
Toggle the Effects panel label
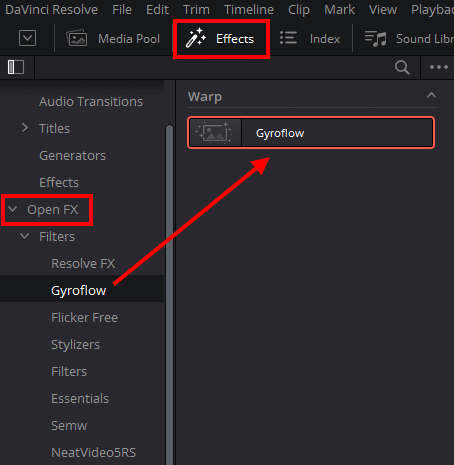click(235, 39)
